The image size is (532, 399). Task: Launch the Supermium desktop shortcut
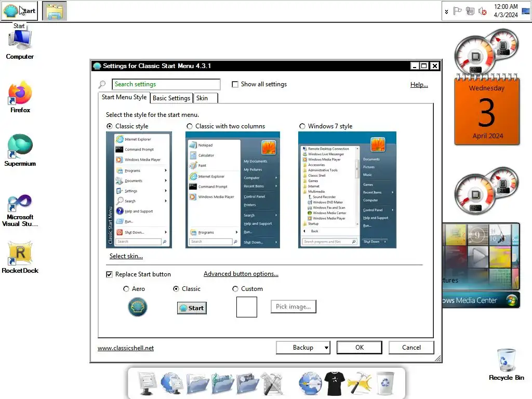(20, 150)
